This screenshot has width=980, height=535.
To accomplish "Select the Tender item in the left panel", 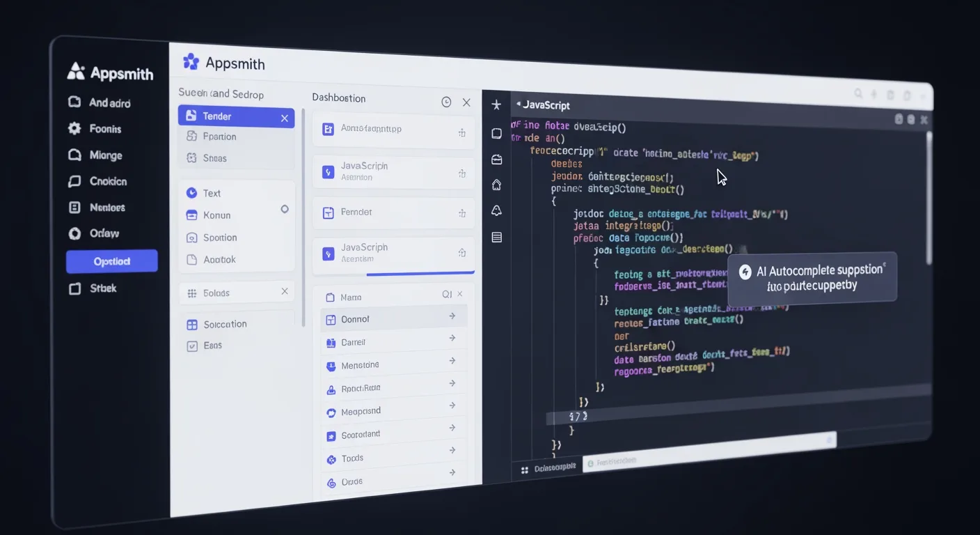I will (236, 116).
